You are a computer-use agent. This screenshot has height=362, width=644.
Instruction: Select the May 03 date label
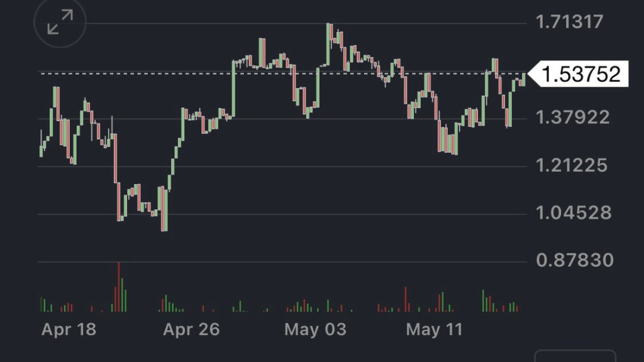click(315, 329)
